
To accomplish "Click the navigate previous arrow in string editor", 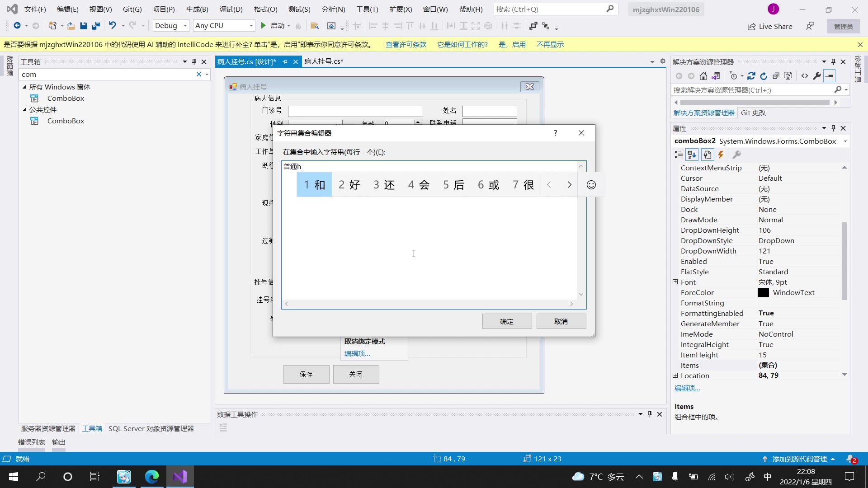I will (548, 185).
